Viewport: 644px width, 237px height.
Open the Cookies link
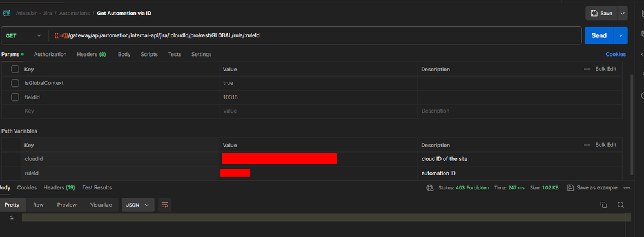(x=616, y=54)
